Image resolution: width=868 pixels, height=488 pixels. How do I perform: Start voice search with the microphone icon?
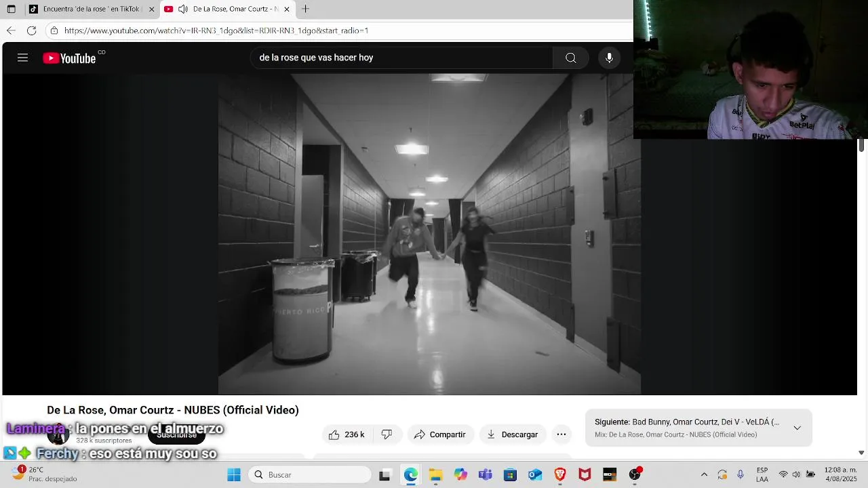click(609, 58)
